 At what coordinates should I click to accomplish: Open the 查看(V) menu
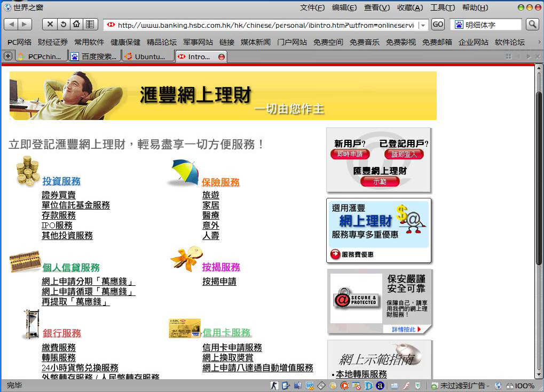tap(377, 7)
